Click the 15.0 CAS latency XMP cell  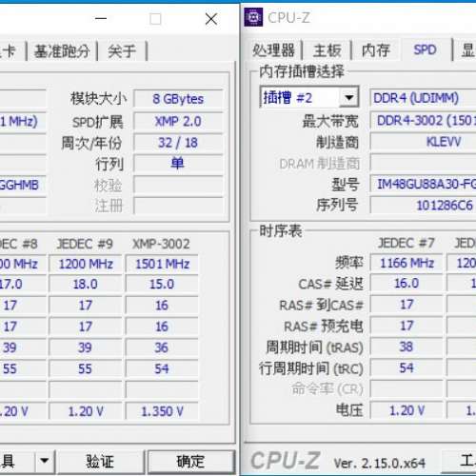[162, 285]
